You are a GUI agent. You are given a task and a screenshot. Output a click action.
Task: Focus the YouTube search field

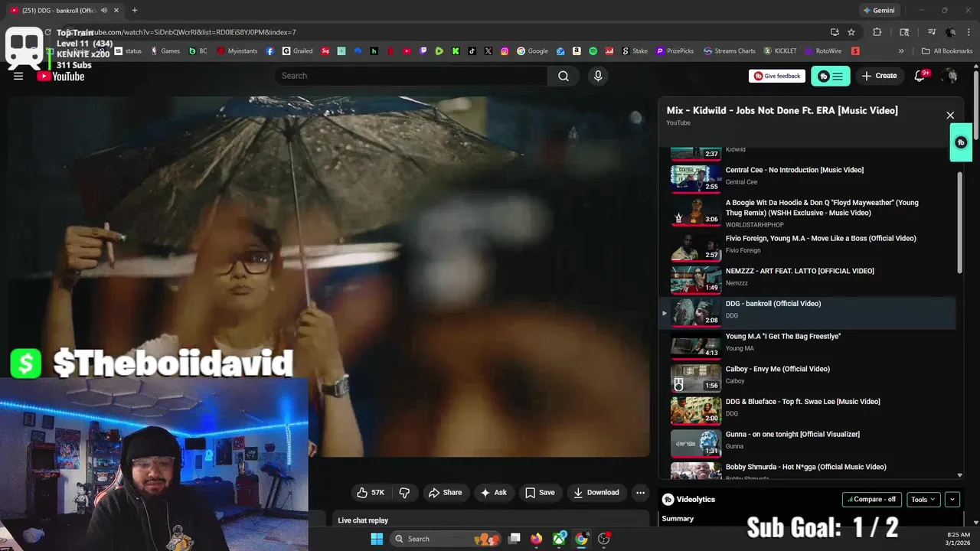[411, 76]
